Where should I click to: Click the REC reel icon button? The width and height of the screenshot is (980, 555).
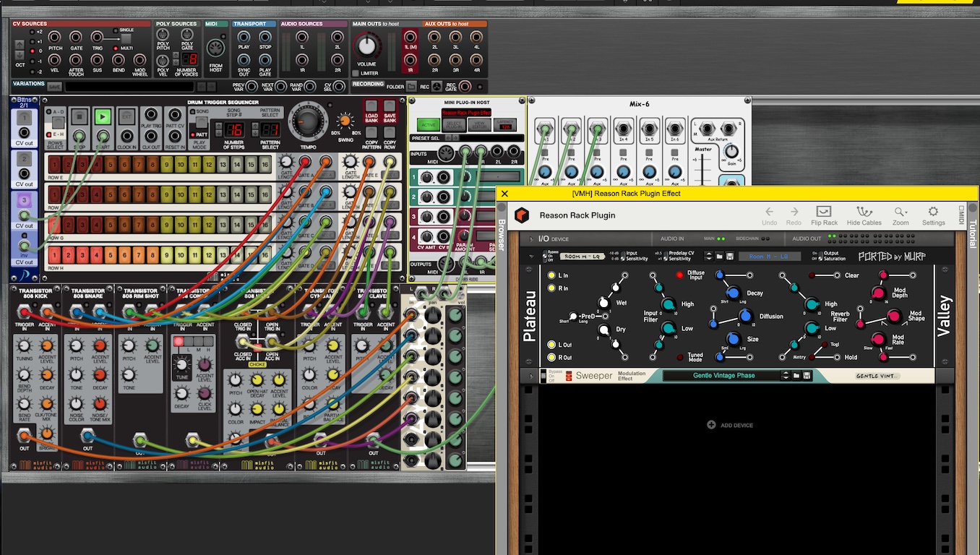coord(435,87)
